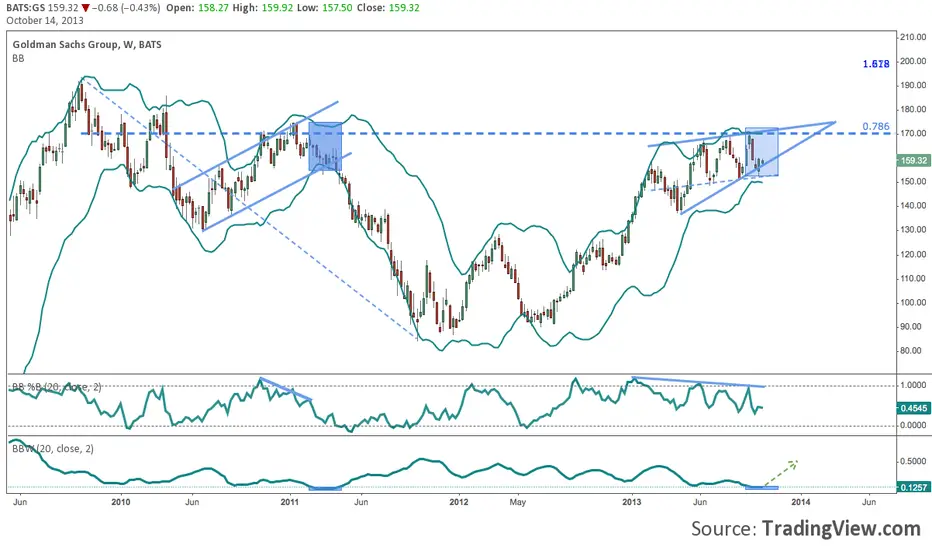Click the BB %B (20, close, 2) label
Viewport: 932px width, 550px height.
(x=57, y=387)
